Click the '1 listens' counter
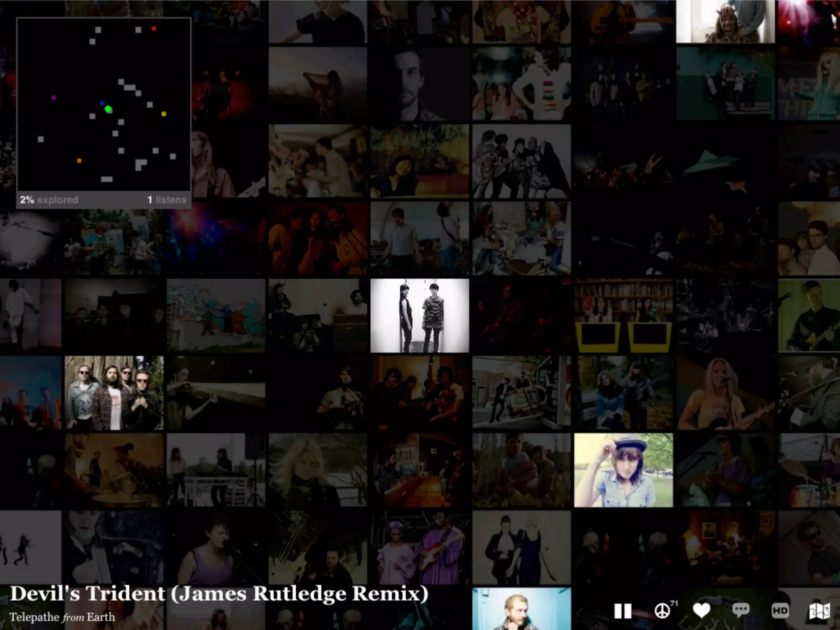The width and height of the screenshot is (840, 630). [x=167, y=200]
